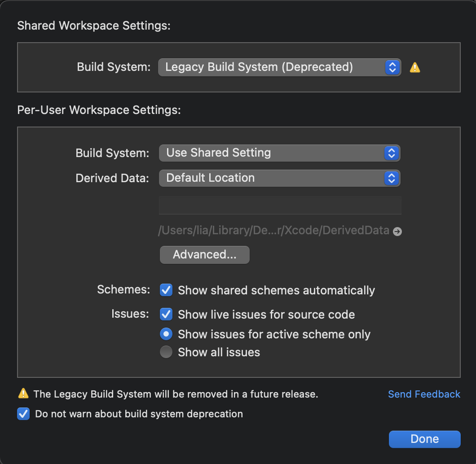Click the DerivedData folder path text
Screen dimensions: 476x464
[x=273, y=231]
